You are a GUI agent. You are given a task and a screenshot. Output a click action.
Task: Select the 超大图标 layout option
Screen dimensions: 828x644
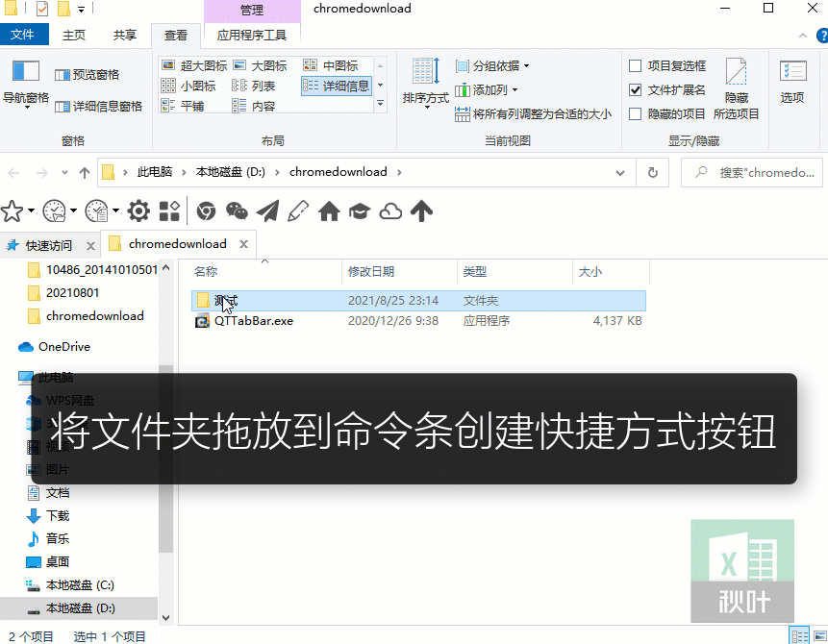click(x=194, y=65)
